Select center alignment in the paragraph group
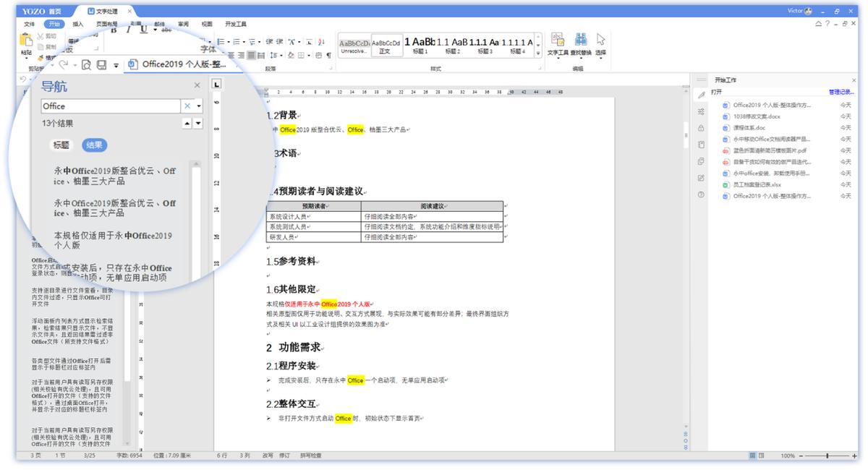The width and height of the screenshot is (868, 470). coord(239,55)
